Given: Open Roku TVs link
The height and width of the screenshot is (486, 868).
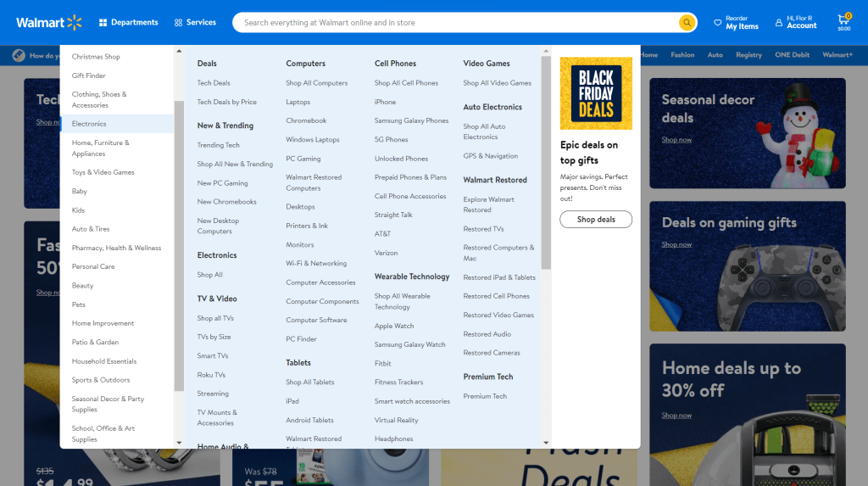Looking at the screenshot, I should click(x=211, y=375).
